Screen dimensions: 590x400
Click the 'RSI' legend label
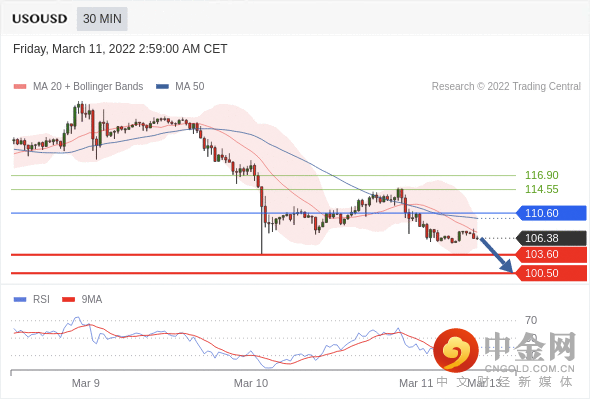[41, 300]
